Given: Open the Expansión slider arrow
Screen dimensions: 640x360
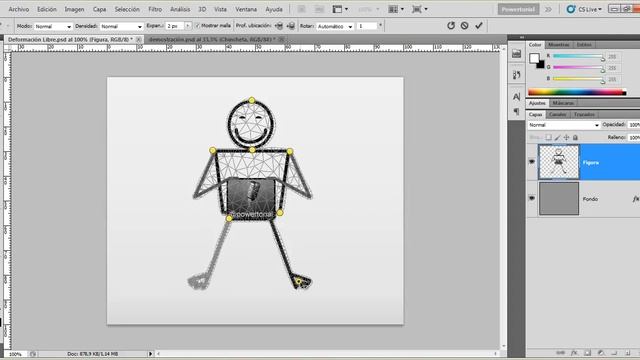Looking at the screenshot, I should [188, 26].
